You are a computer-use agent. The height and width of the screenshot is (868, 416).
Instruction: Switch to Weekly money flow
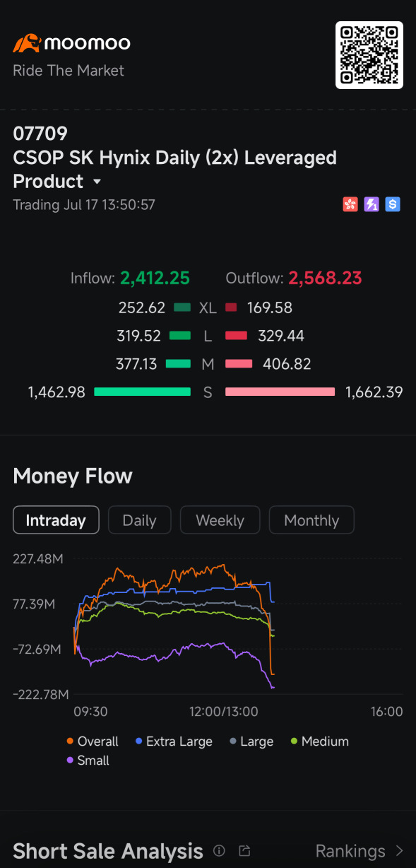[220, 520]
